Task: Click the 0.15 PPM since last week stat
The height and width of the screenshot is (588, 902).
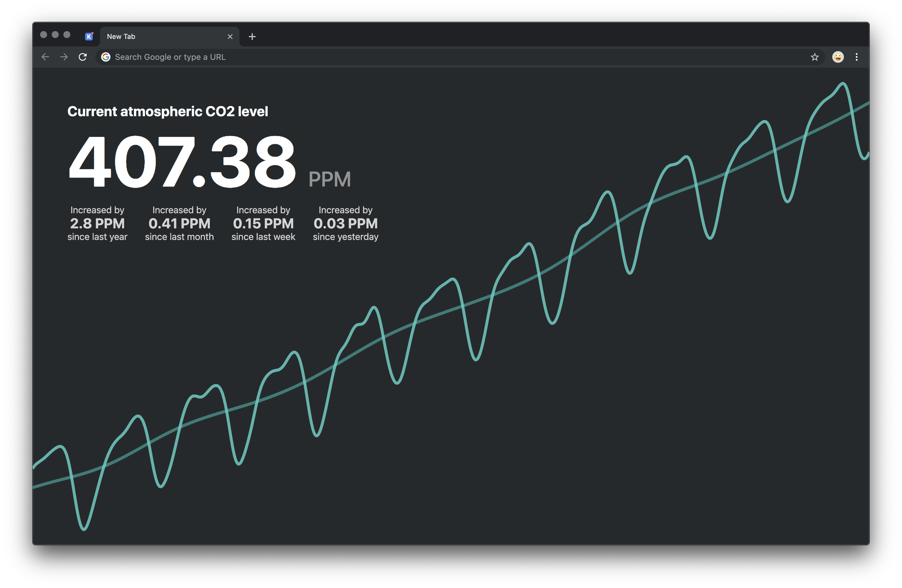Action: pos(263,223)
